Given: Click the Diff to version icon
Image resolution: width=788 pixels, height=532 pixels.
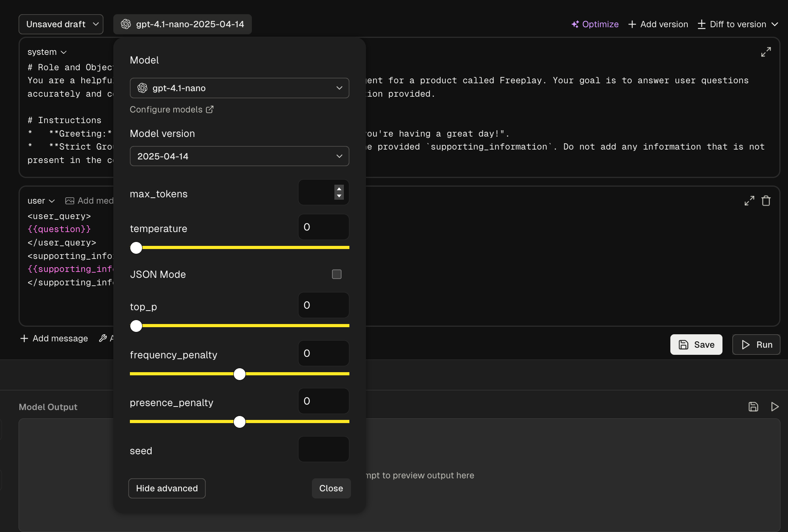Looking at the screenshot, I should [702, 24].
